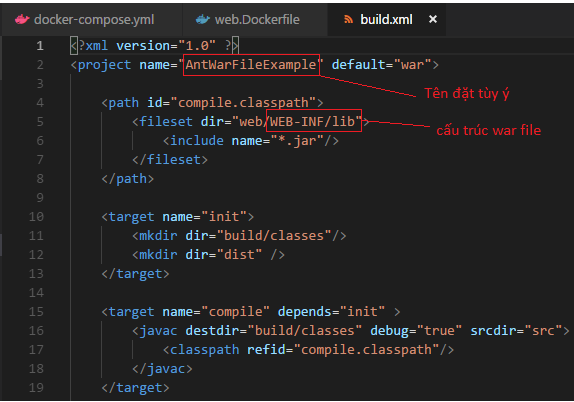Click the *.jar include pattern on line 6
The image size is (574, 402).
point(297,141)
